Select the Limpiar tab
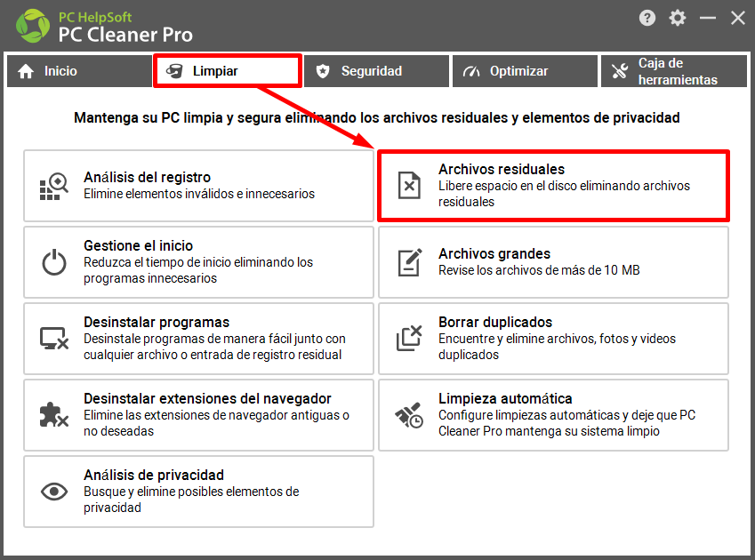Viewport: 755px width, 560px height. point(228,71)
